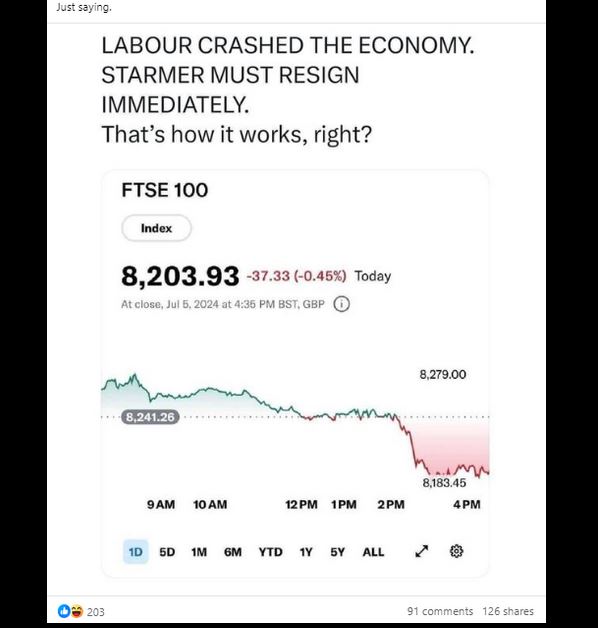Switch chart to 5Y range
This screenshot has width=598, height=629.
pyautogui.click(x=337, y=552)
